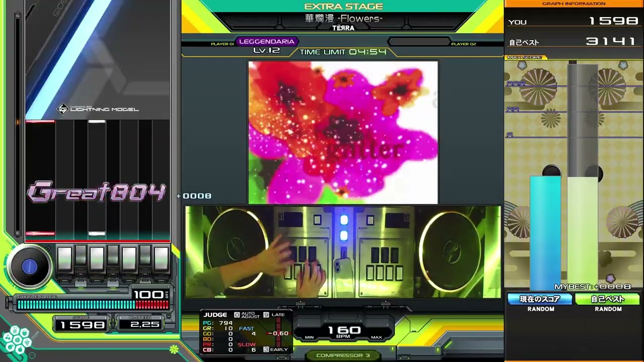Viewport: 644px width, 362px height.
Task: Click the 自己ベスト 3141 score row
Action: 574,42
